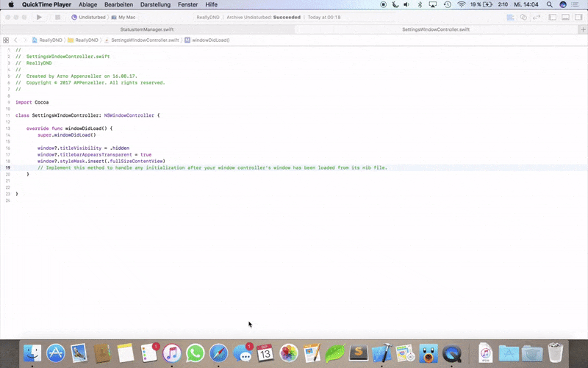588x368 pixels.
Task: Click the Run (play) button in Xcode toolbar
Action: [39, 17]
